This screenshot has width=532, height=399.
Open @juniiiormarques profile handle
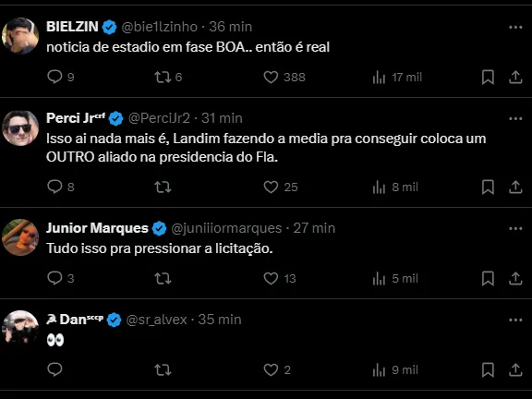tap(226, 228)
